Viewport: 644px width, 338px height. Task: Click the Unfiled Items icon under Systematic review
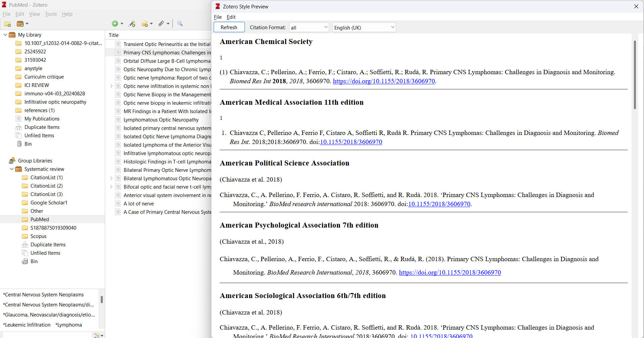(25, 253)
